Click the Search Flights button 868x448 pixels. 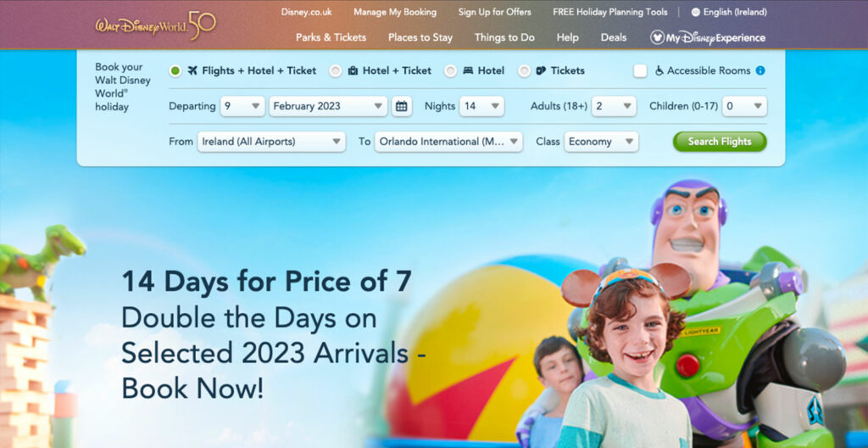coord(720,142)
